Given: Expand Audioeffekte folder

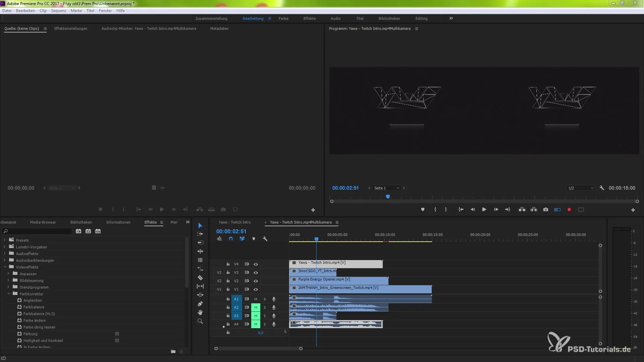Looking at the screenshot, I should (4, 253).
